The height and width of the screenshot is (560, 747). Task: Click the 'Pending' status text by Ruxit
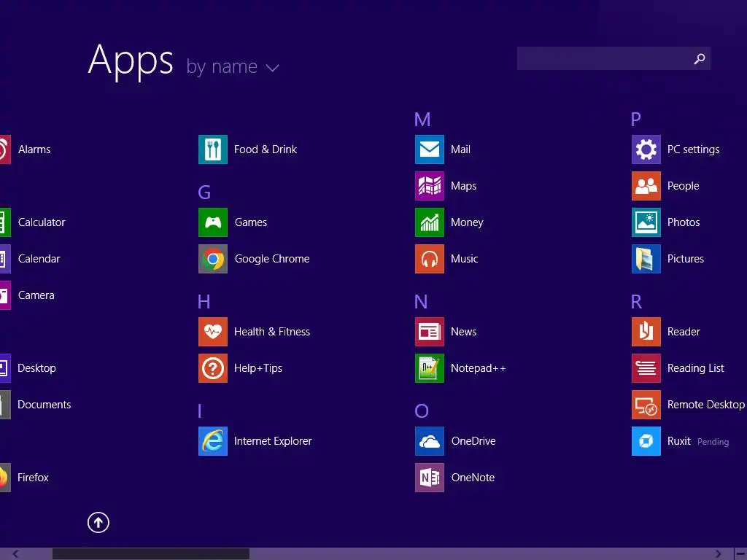click(713, 442)
